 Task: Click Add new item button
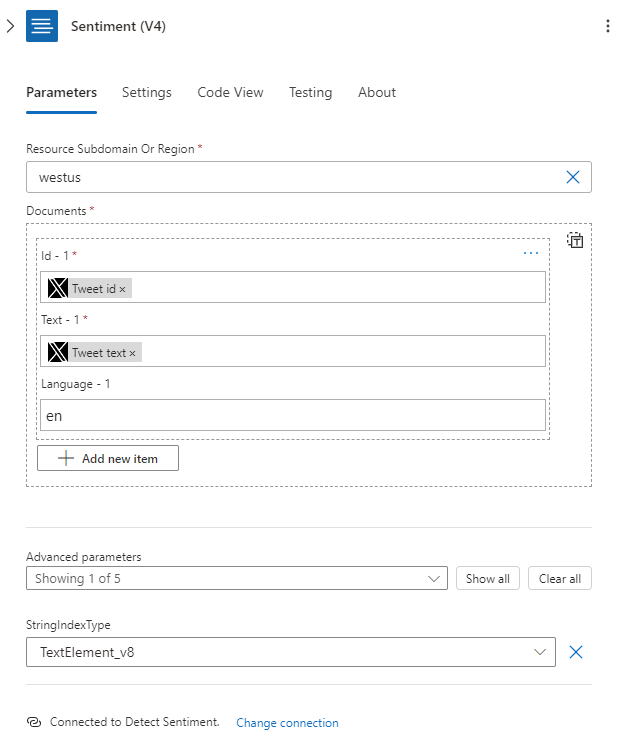[108, 458]
